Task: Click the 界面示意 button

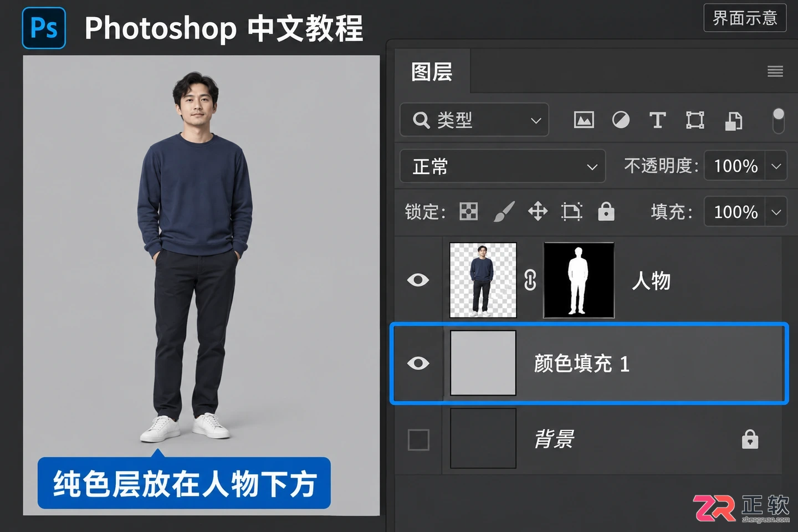Action: [x=745, y=18]
